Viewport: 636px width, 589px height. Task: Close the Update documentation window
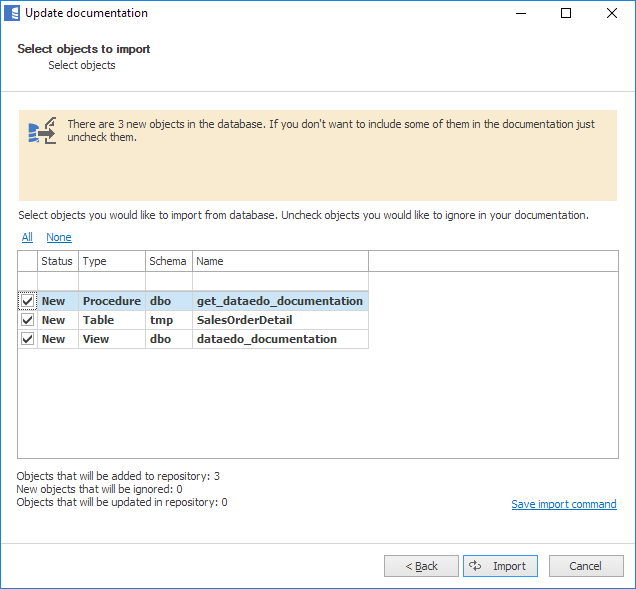[x=611, y=14]
